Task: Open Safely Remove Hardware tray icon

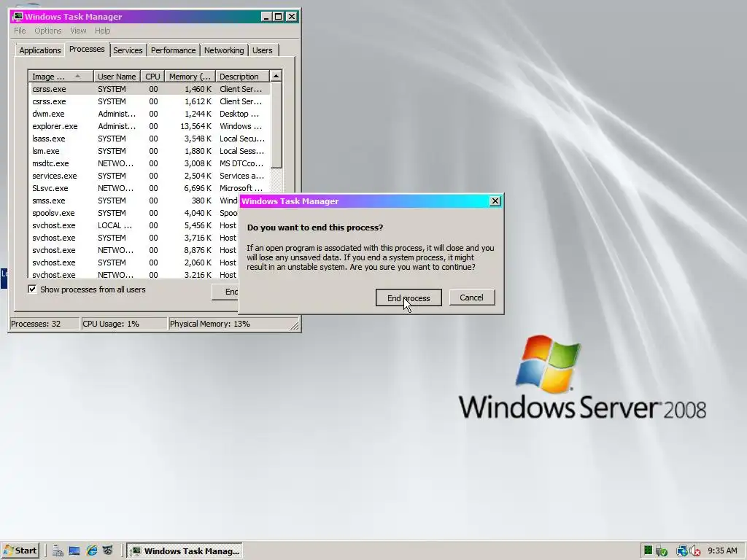Action: pos(662,551)
